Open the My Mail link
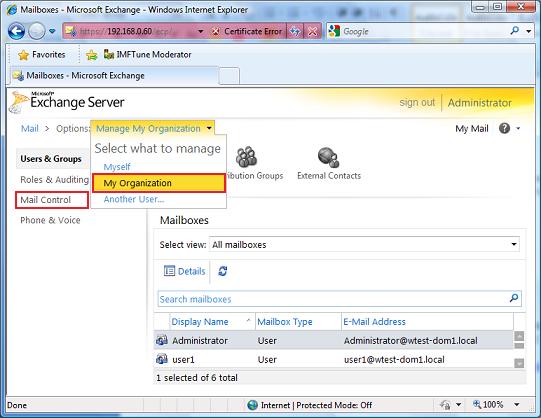This screenshot has width=541, height=418. (x=472, y=129)
